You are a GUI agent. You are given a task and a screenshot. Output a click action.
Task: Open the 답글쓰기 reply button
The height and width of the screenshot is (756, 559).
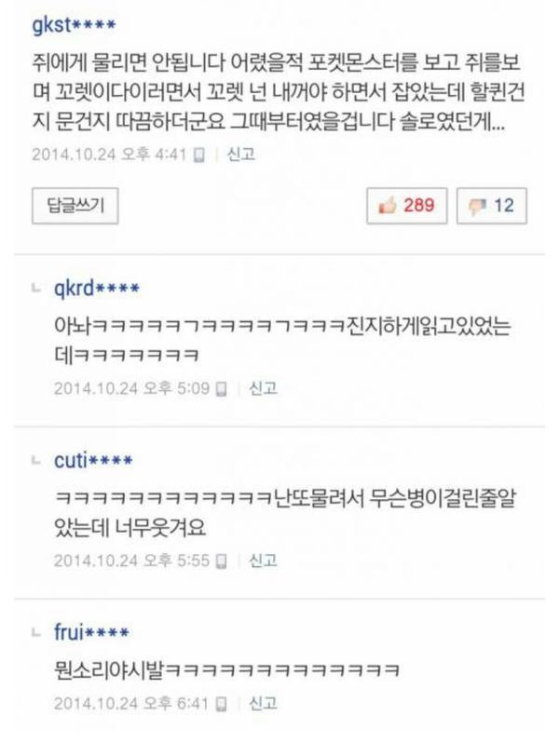[x=75, y=206]
